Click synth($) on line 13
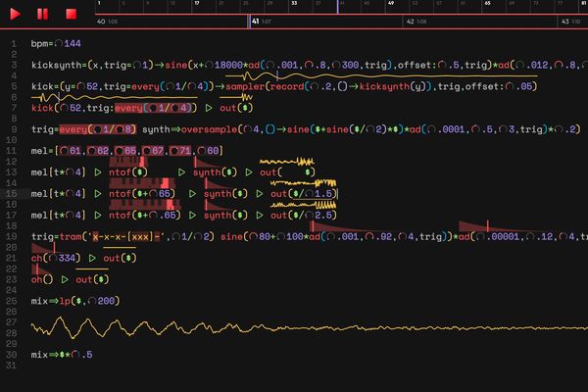The image size is (588, 392). [215, 172]
